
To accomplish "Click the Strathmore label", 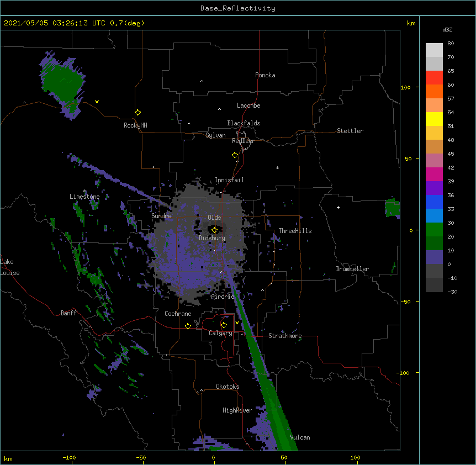I will tap(285, 336).
